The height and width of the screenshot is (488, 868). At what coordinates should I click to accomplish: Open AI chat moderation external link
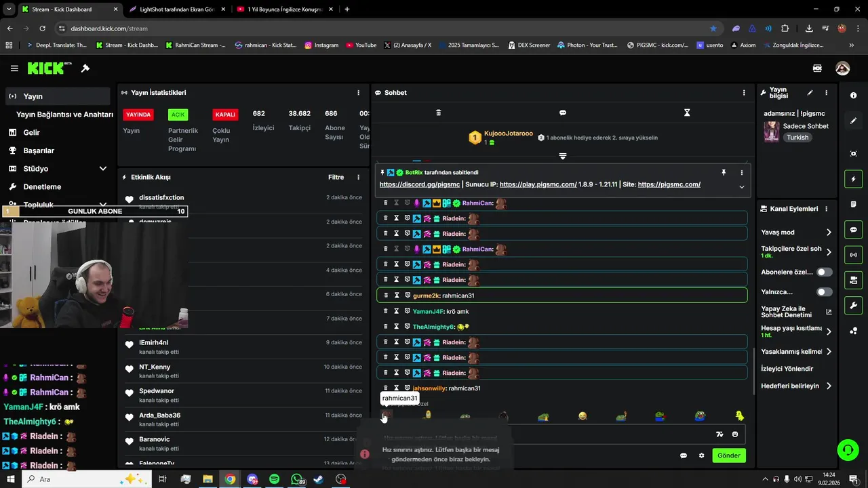[x=829, y=312]
